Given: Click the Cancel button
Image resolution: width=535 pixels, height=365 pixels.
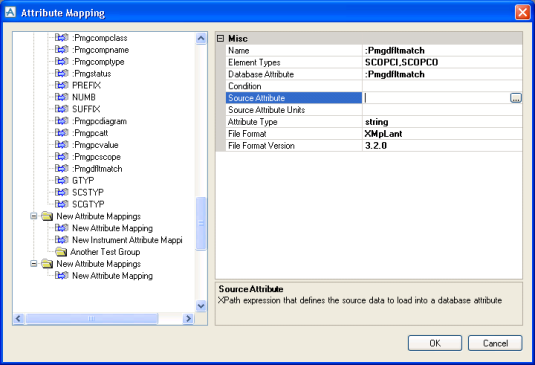Looking at the screenshot, I should [495, 343].
